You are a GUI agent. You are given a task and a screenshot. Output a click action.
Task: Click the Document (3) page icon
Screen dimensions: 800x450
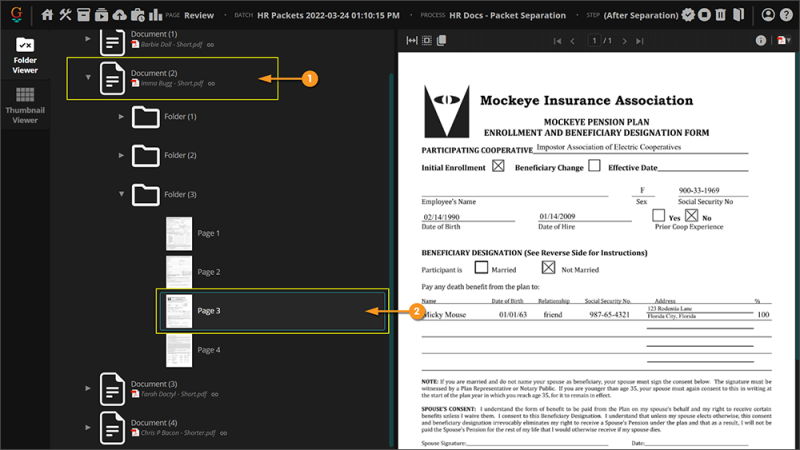[x=112, y=389]
